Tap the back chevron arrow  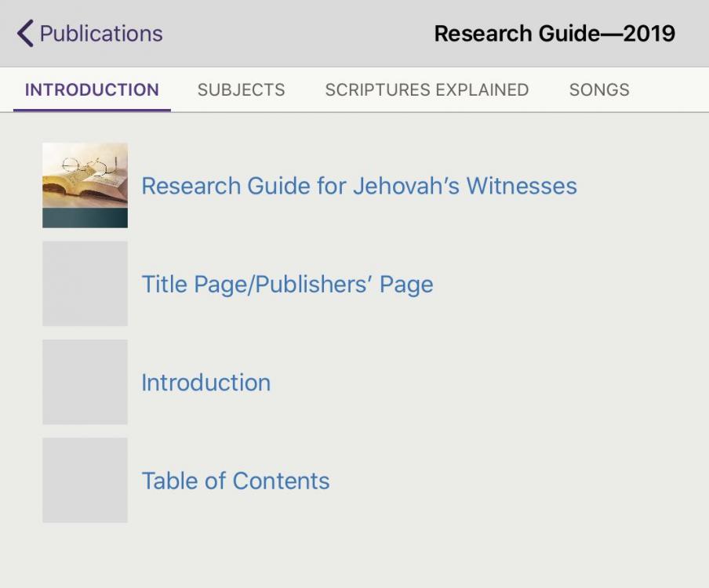25,34
